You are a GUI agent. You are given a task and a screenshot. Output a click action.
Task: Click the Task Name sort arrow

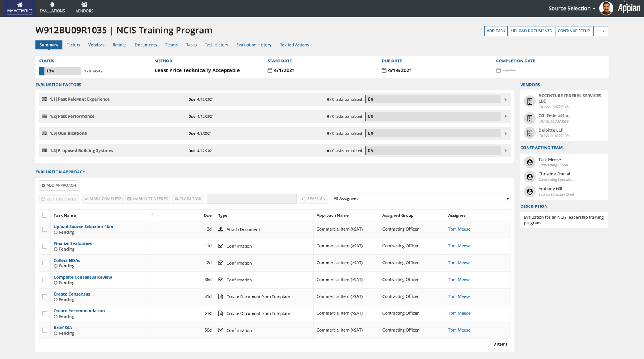pyautogui.click(x=152, y=215)
